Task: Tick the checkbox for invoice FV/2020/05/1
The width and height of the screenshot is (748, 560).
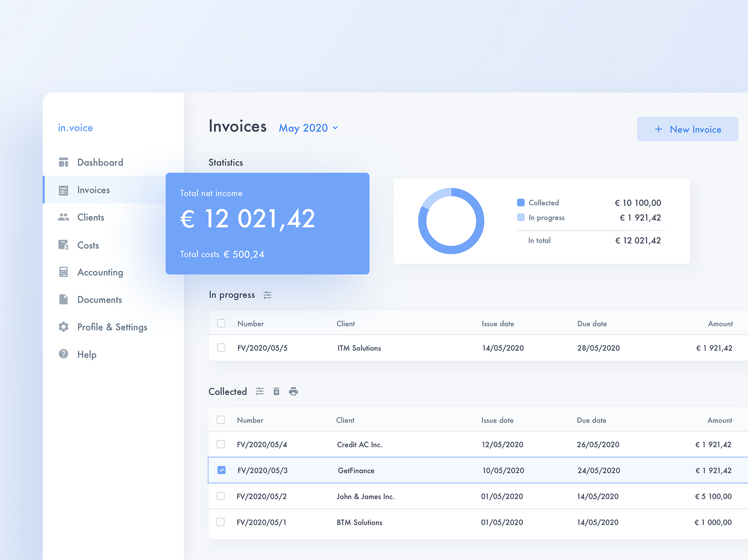Action: (221, 522)
